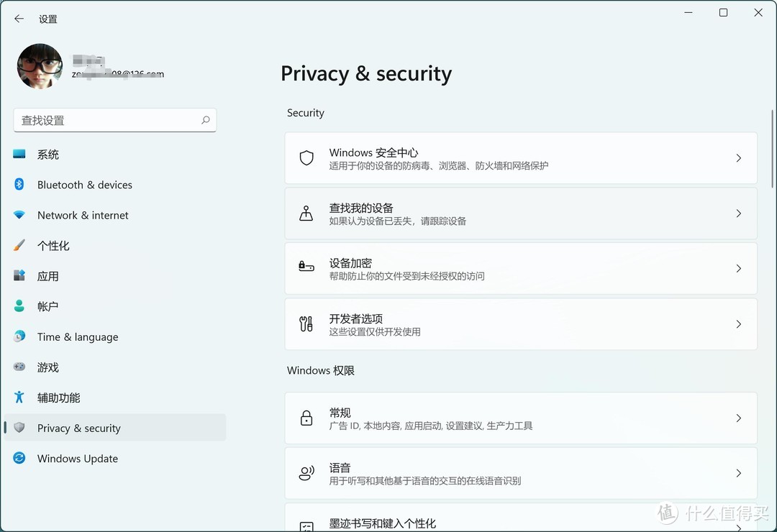Screen dimensions: 777x532
Task: Go to Bluetooth & devices
Action: pyautogui.click(x=115, y=184)
